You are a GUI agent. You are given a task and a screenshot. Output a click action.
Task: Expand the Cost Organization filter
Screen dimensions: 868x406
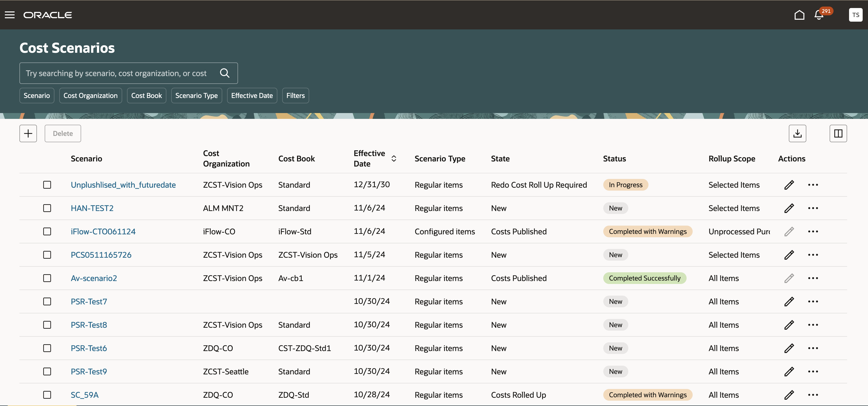point(90,96)
